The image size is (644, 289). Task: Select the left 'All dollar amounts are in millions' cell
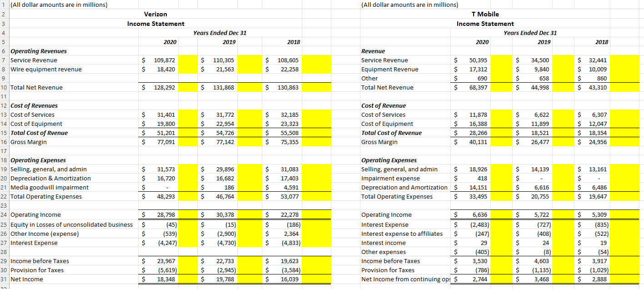pyautogui.click(x=59, y=5)
